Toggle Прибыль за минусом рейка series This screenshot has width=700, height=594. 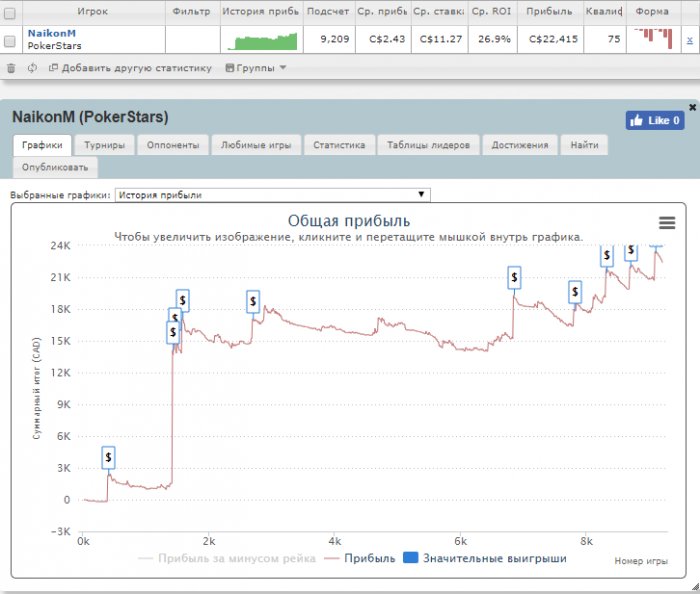pos(226,558)
